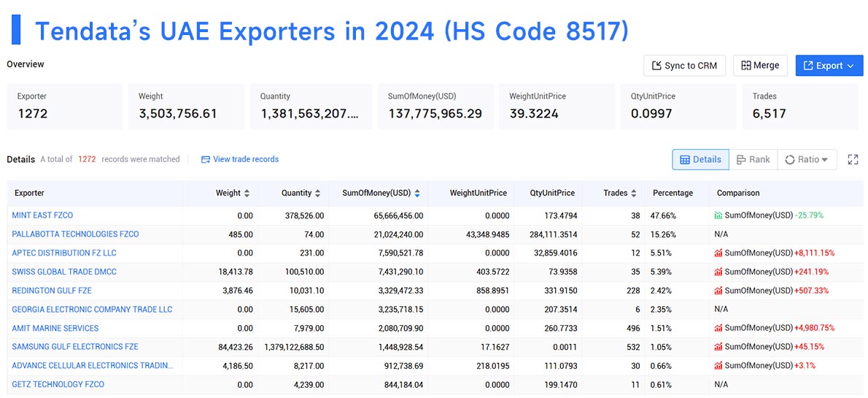This screenshot has height=398, width=868.
Task: Click ADVANCE CELLULAR comparison chart icon
Action: pyautogui.click(x=718, y=366)
